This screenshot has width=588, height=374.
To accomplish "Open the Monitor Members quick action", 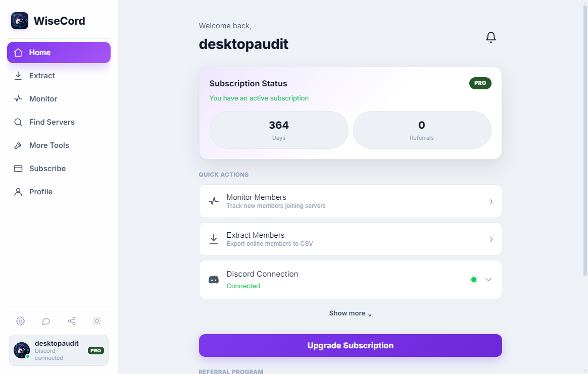I will pyautogui.click(x=350, y=201).
